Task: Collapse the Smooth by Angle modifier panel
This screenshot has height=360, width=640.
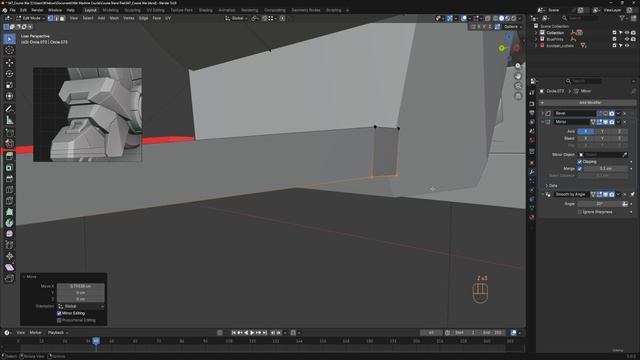Action: pos(542,195)
